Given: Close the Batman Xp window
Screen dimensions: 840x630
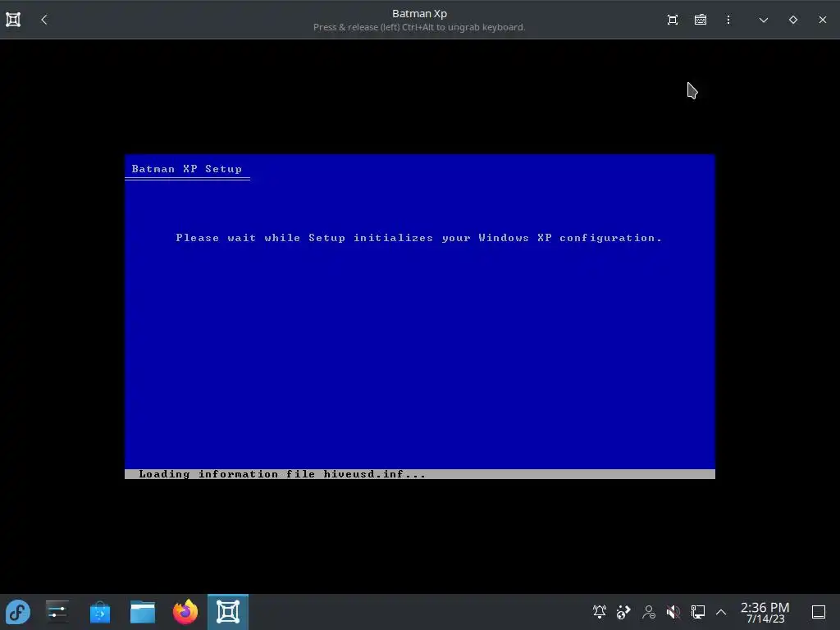Looking at the screenshot, I should point(822,20).
